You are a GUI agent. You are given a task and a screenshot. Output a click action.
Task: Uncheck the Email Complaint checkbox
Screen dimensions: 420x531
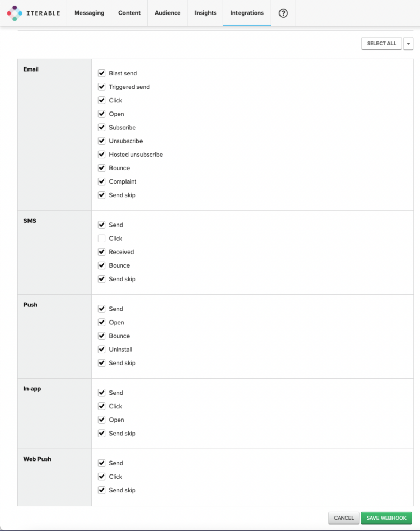pos(102,181)
